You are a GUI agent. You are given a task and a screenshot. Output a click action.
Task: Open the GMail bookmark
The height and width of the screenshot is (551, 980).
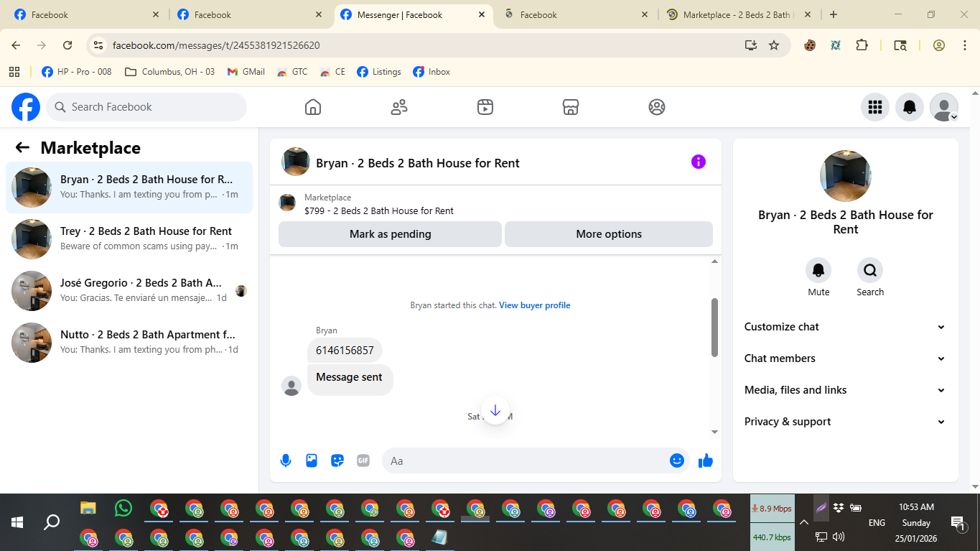point(246,72)
